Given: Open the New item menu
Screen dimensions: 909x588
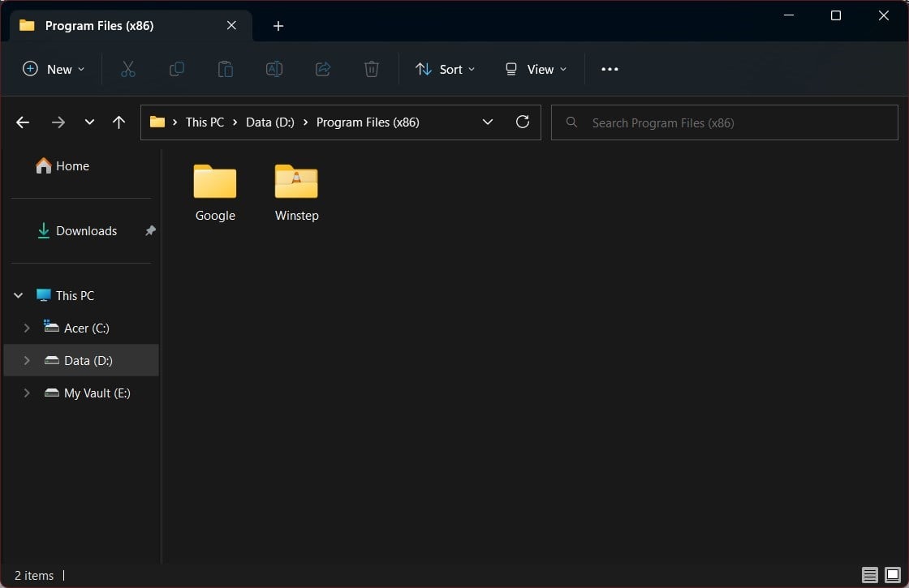Looking at the screenshot, I should tap(54, 69).
